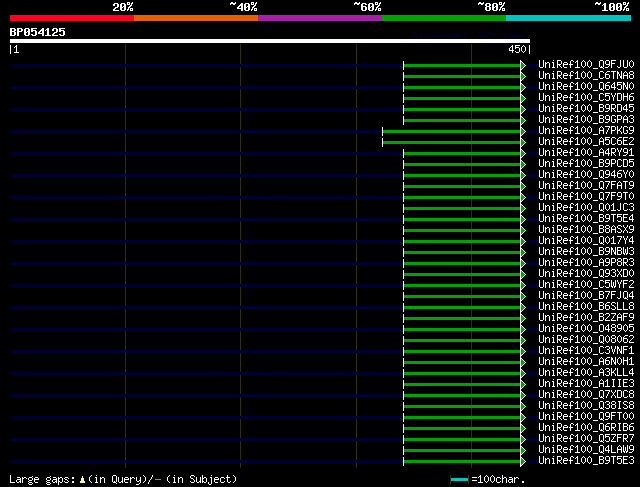Click the UniRef100_A9P8R3 label
This screenshot has width=640, height=487.
click(x=586, y=263)
